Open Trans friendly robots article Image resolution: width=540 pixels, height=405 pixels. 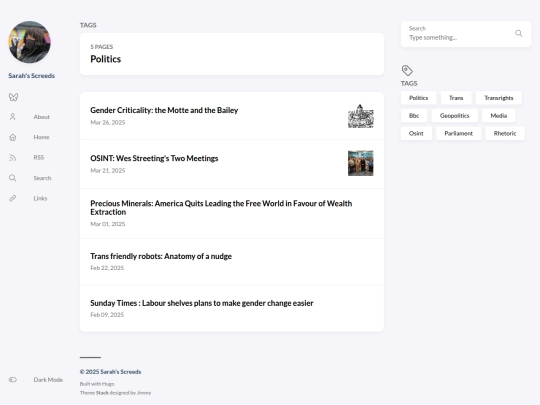click(161, 256)
